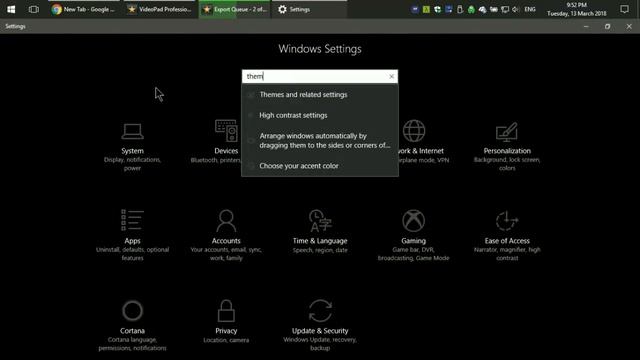Viewport: 640px width, 360px height.
Task: Click the 'System' category label
Action: (132, 151)
